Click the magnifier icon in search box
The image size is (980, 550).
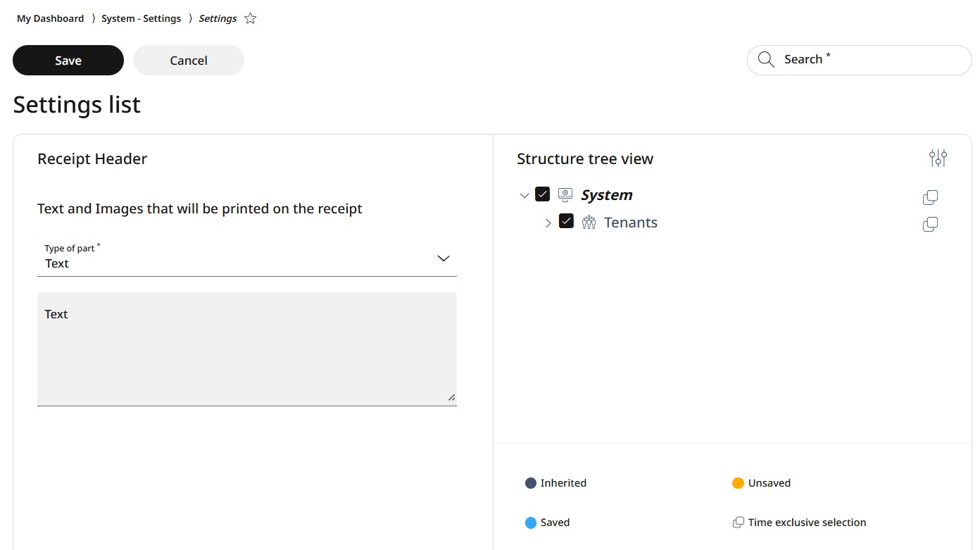[x=766, y=60]
